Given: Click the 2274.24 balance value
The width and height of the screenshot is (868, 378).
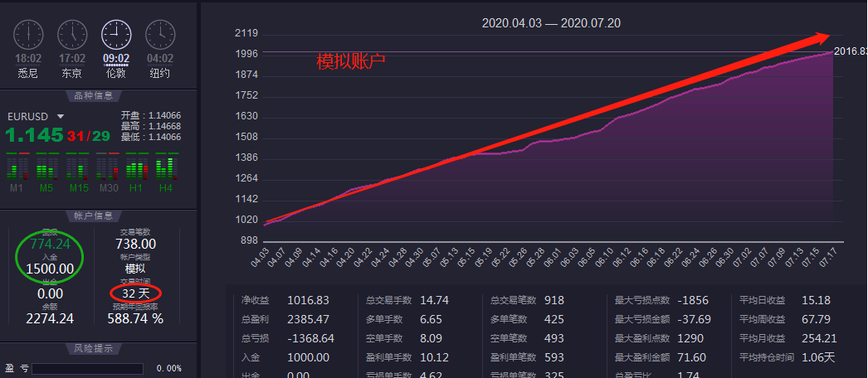Looking at the screenshot, I should point(50,319).
